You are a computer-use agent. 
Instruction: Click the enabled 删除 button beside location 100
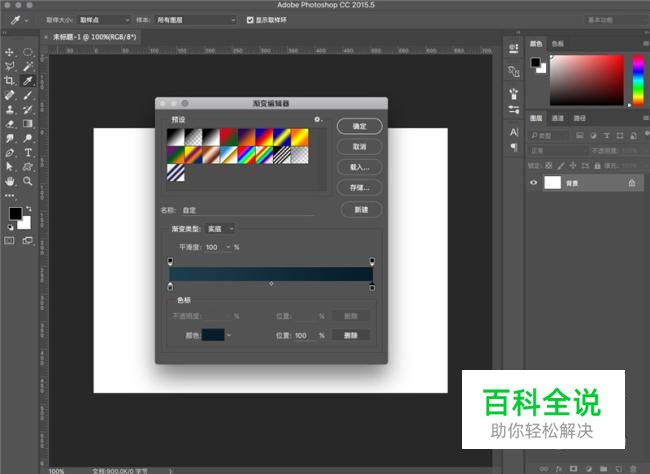click(x=351, y=335)
